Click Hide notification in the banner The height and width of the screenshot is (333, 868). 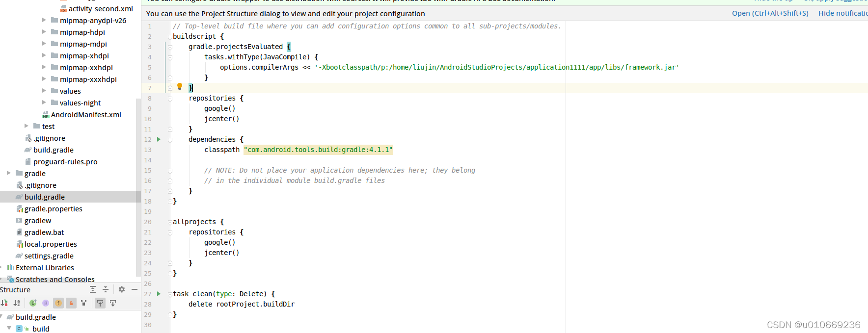[843, 13]
